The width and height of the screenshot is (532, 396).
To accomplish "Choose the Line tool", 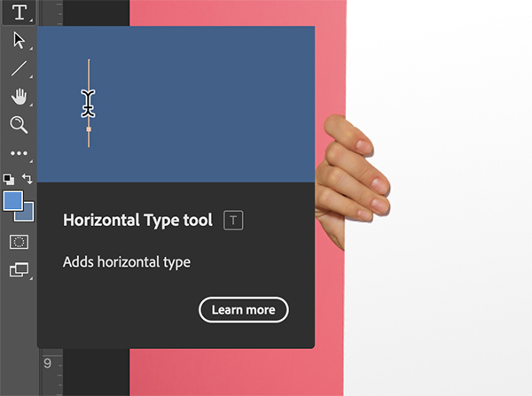I will click(19, 68).
